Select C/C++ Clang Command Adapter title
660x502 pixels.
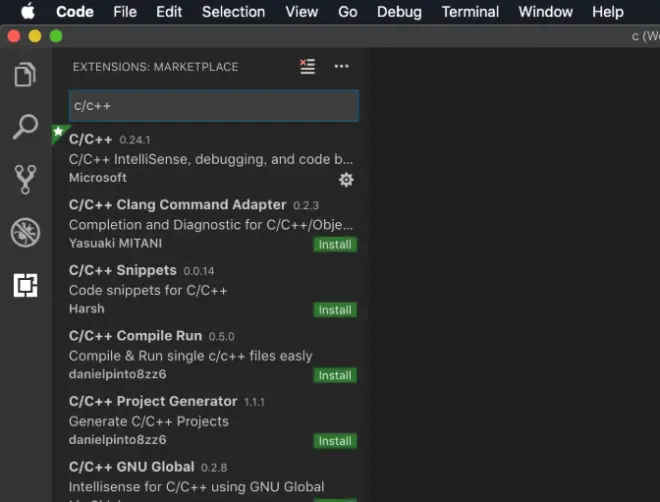click(x=178, y=205)
